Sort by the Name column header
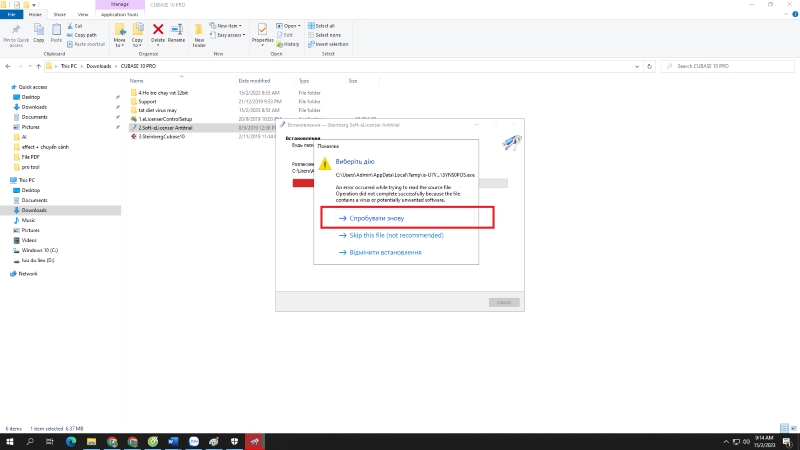The image size is (800, 450). (136, 81)
